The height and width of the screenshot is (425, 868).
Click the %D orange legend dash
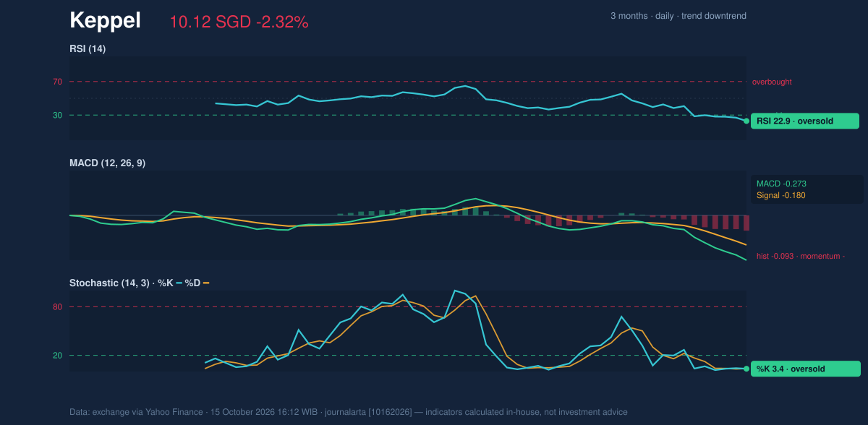(206, 283)
